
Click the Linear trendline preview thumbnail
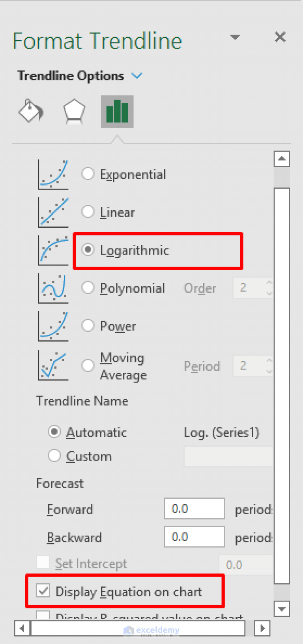click(x=53, y=212)
